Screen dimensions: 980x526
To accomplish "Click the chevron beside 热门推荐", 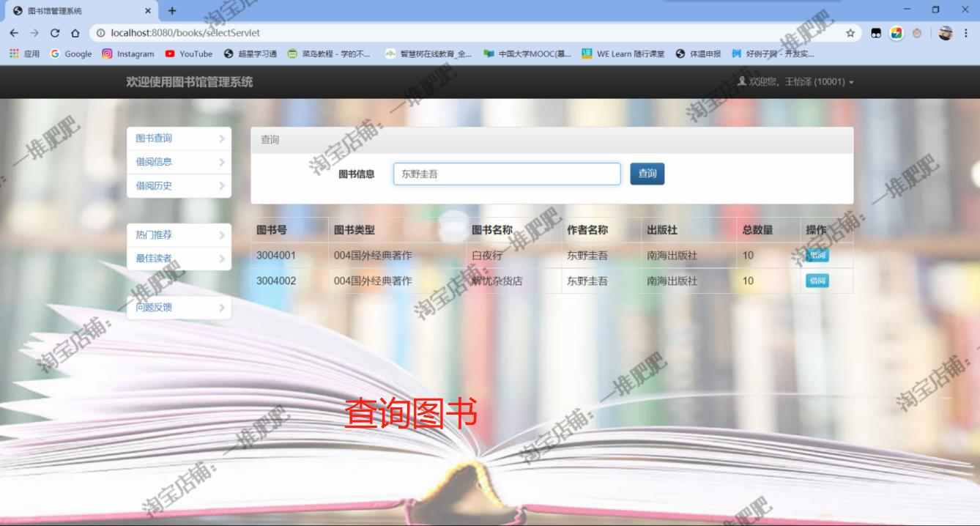I will pos(222,235).
